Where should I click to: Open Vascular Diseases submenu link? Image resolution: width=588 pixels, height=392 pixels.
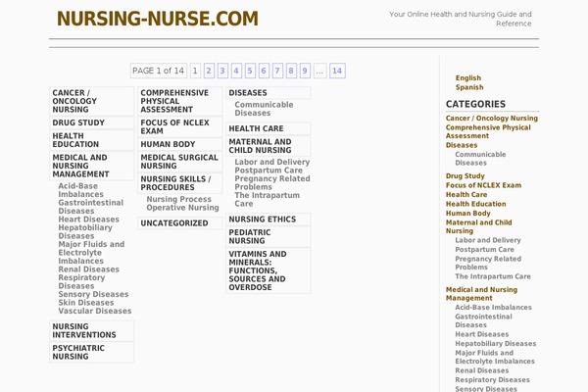95,311
